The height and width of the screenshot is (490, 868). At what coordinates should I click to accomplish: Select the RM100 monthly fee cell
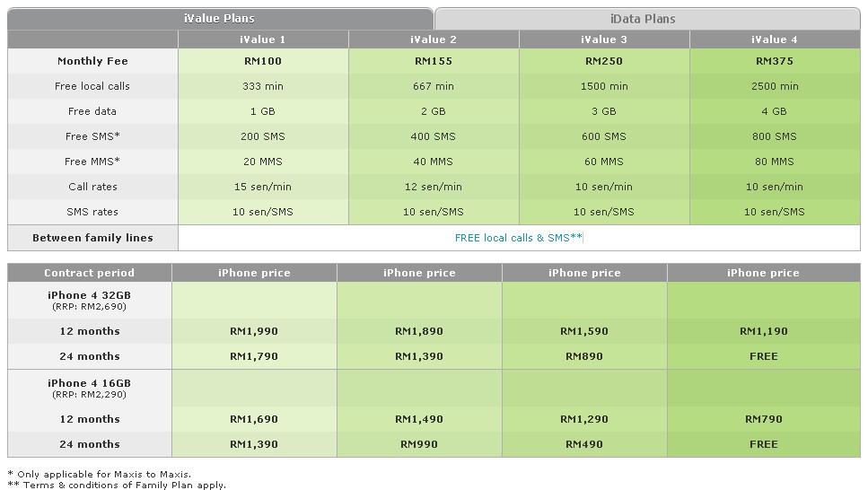(x=263, y=61)
